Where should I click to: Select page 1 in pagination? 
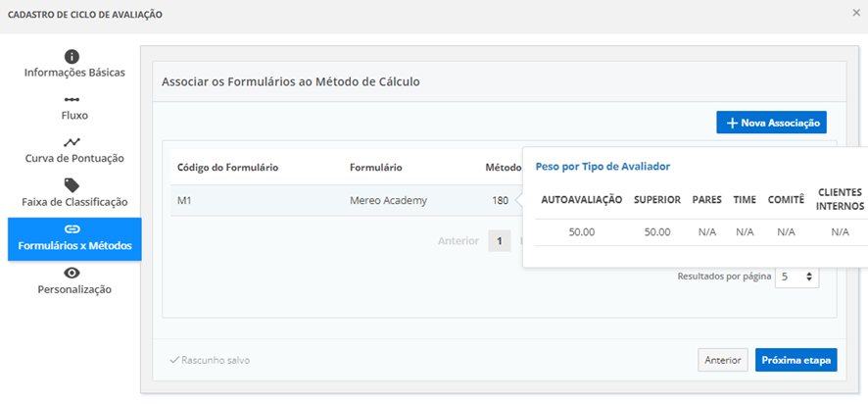click(x=499, y=240)
